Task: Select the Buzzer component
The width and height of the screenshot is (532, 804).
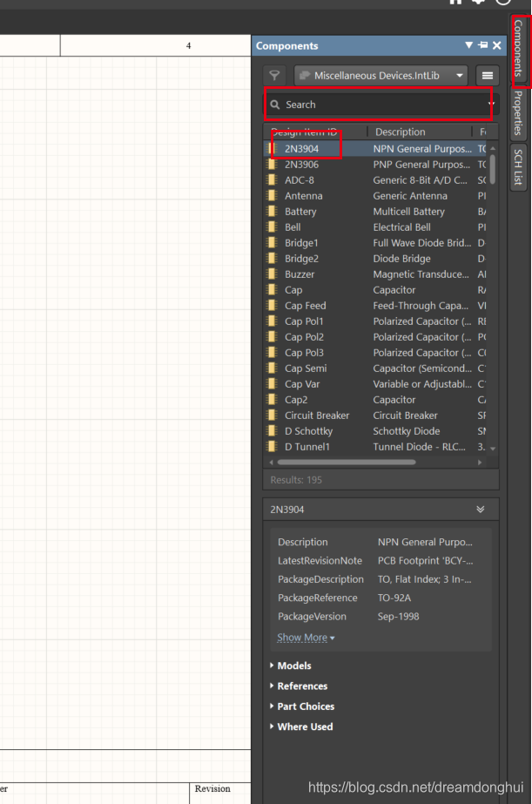Action: [x=375, y=274]
